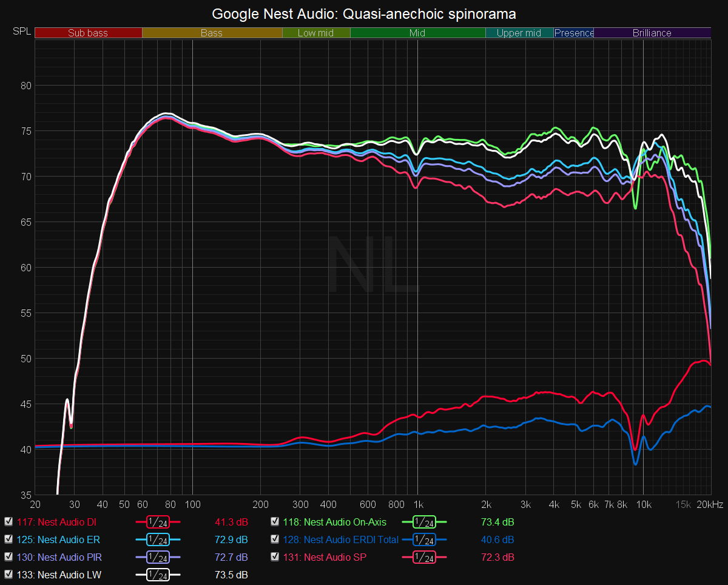The width and height of the screenshot is (728, 585).
Task: Open 1/24 smoothing for Nest Audio DI
Action: point(158,522)
